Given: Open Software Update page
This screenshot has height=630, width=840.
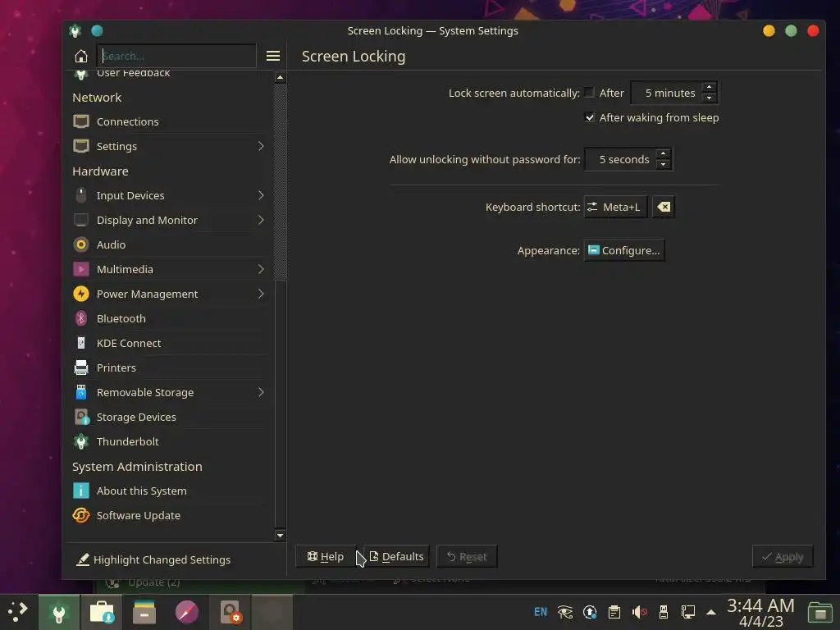Looking at the screenshot, I should point(169,516).
